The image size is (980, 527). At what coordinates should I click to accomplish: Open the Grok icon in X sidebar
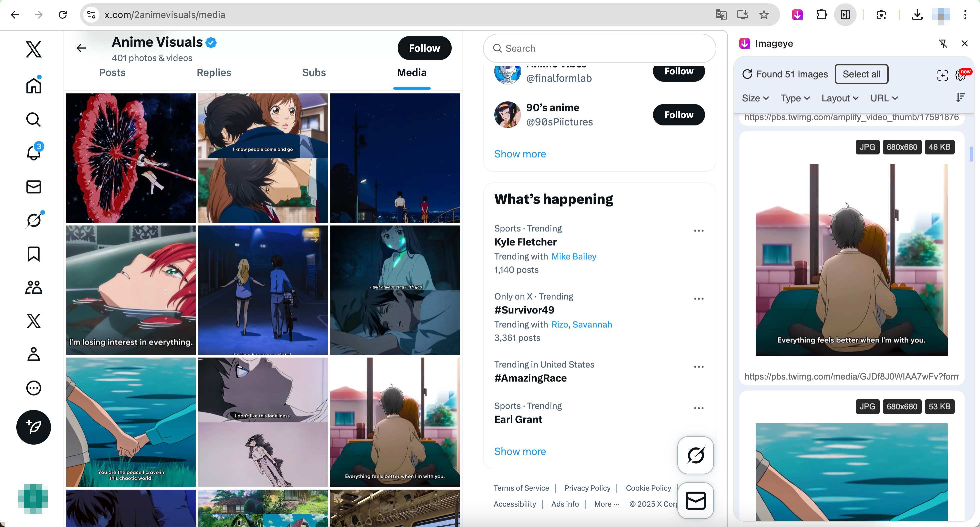click(x=33, y=220)
